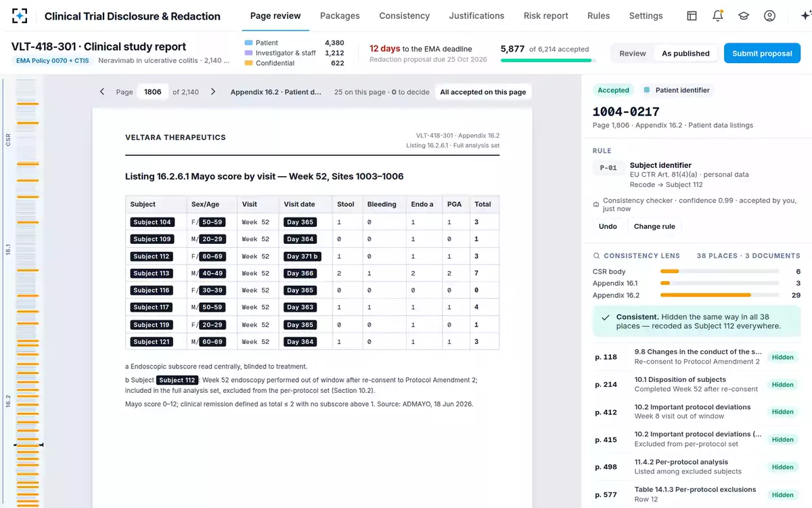Open the Justifications tab
812x508 pixels.
click(476, 16)
